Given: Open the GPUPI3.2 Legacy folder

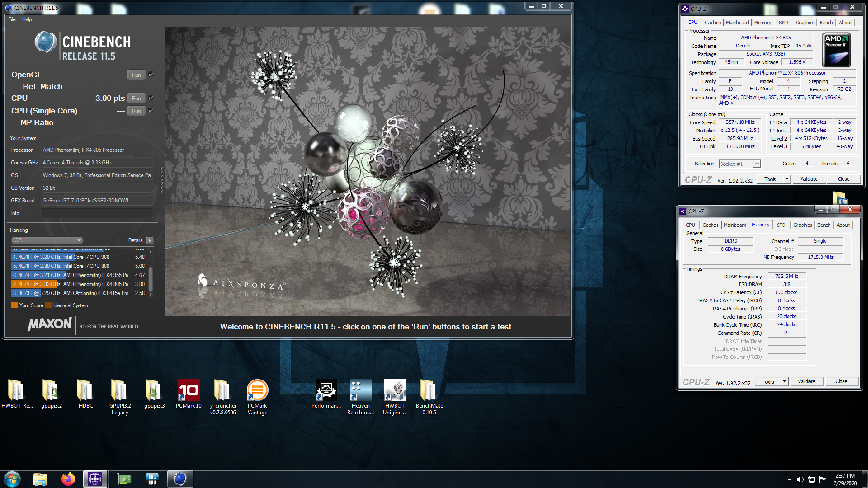Looking at the screenshot, I should pyautogui.click(x=120, y=397).
